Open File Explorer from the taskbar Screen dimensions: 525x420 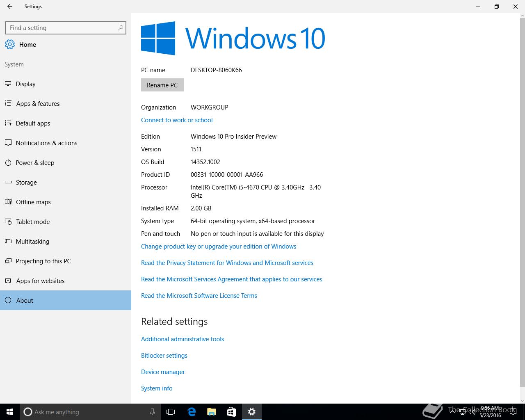212,412
